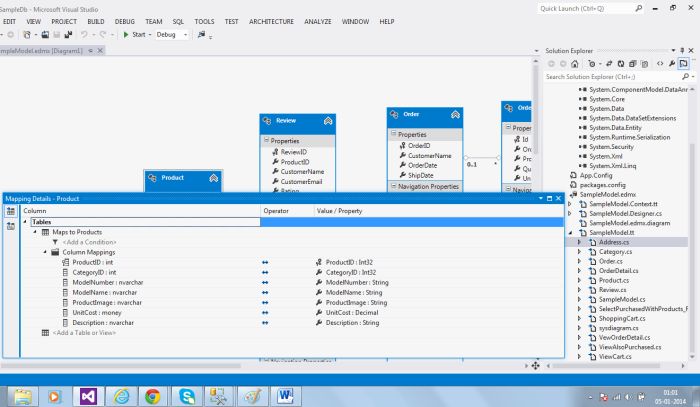The width and height of the screenshot is (700, 407).
Task: Select Product.cs in Solution Explorer
Action: click(613, 280)
